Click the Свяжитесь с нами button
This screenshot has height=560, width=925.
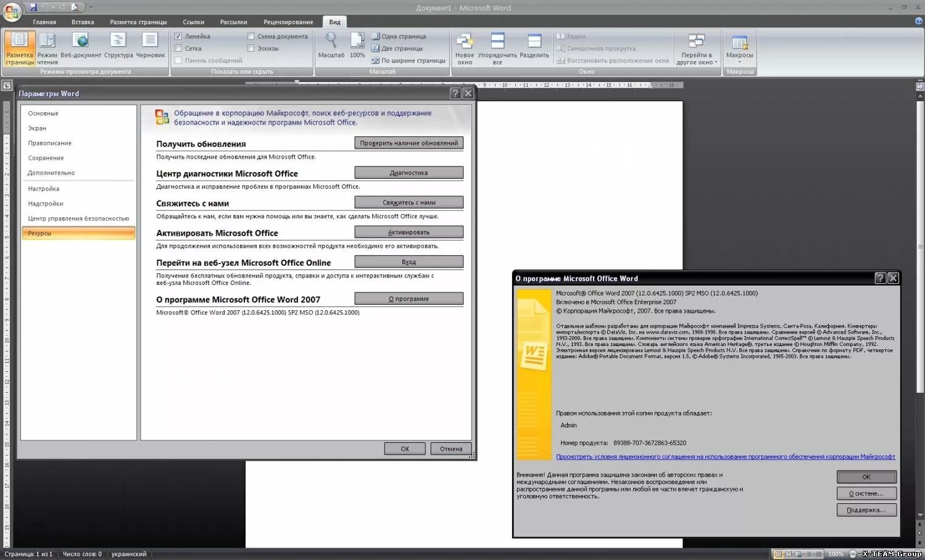click(x=409, y=202)
